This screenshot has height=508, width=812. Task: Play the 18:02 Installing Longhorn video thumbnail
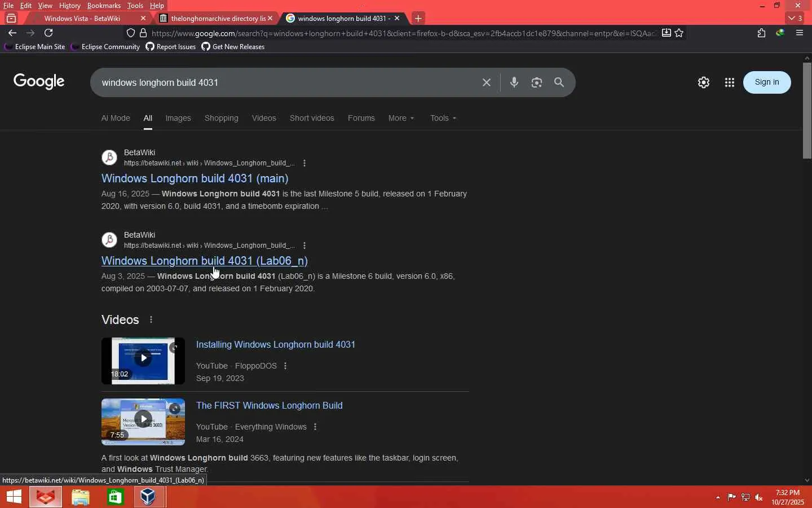coord(143,361)
